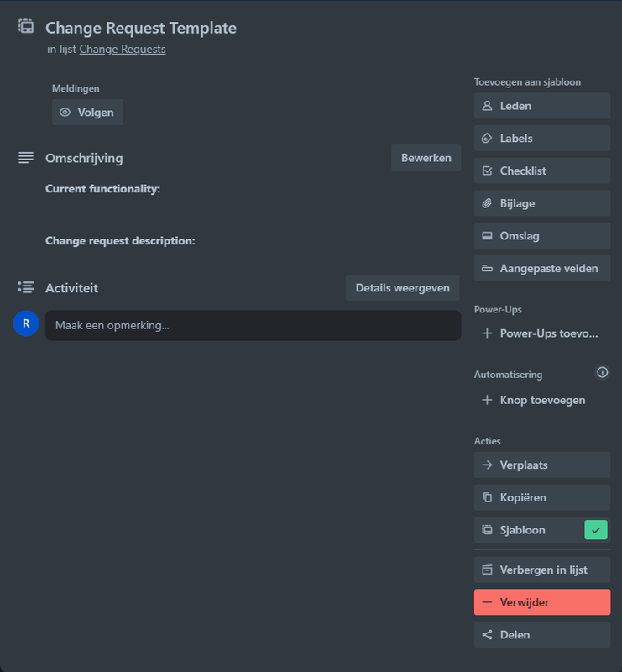Click Power-Ups toevoegen

tap(541, 333)
